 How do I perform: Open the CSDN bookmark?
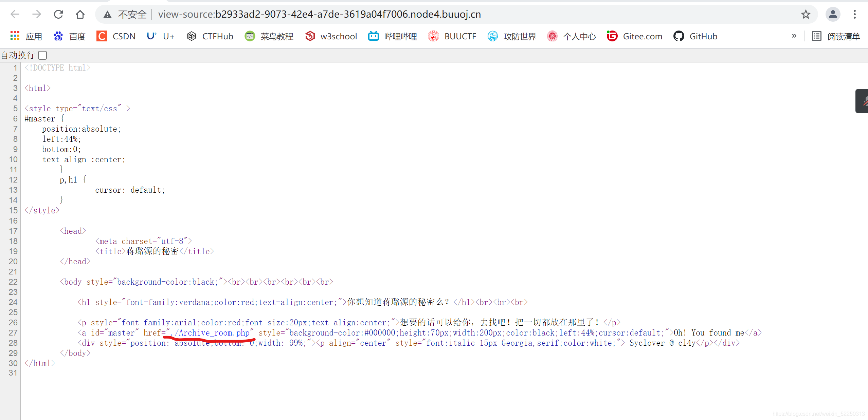[116, 36]
